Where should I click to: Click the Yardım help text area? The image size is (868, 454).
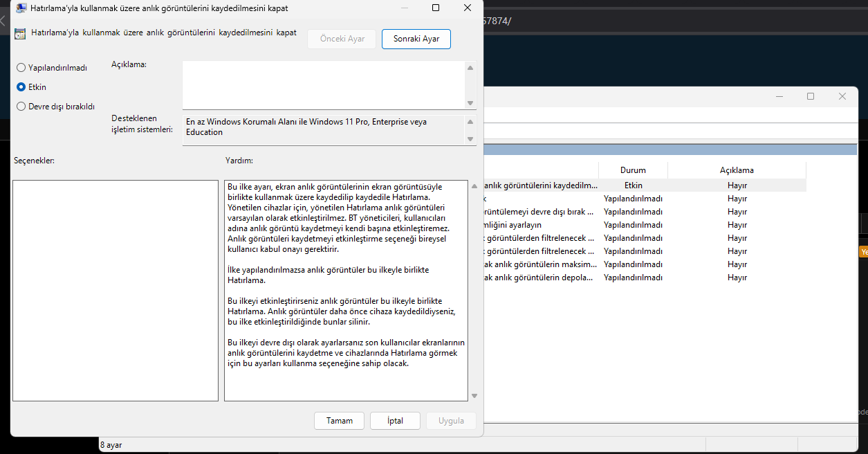(x=346, y=291)
